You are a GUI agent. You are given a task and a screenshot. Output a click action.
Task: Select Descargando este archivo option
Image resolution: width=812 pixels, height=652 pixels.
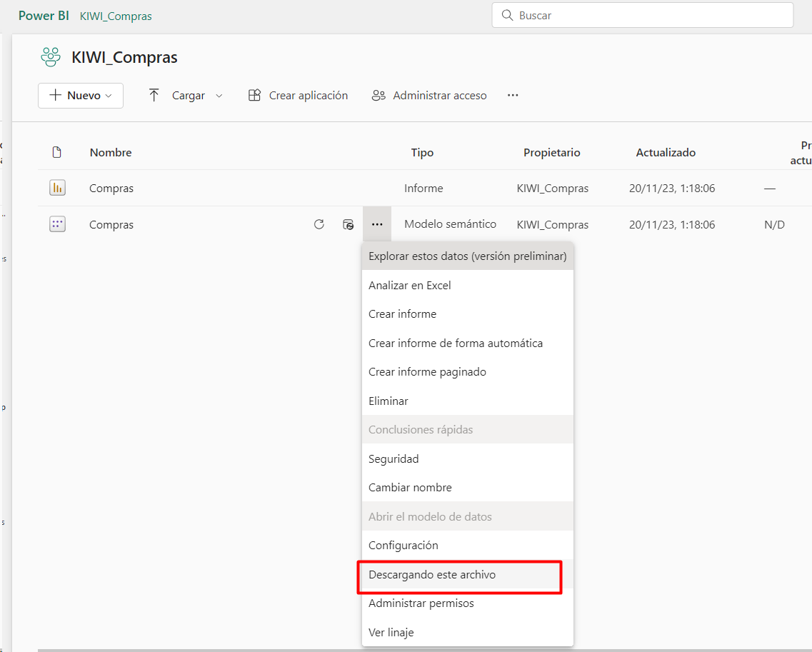coord(468,574)
